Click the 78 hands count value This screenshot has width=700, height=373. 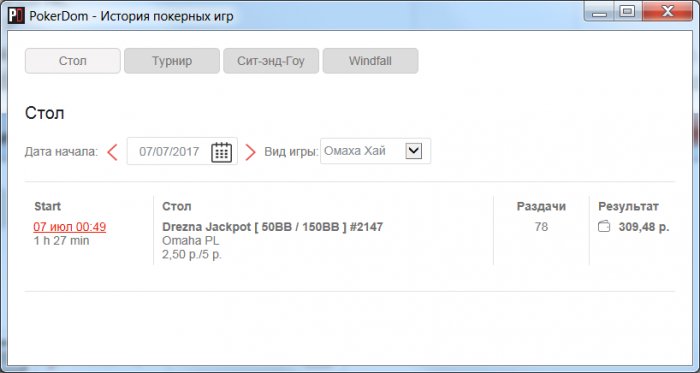pyautogui.click(x=541, y=227)
